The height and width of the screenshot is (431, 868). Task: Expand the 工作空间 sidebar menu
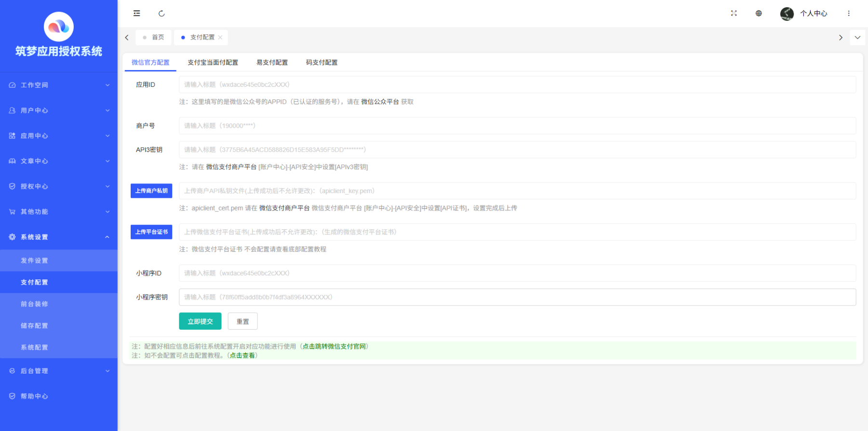point(58,85)
